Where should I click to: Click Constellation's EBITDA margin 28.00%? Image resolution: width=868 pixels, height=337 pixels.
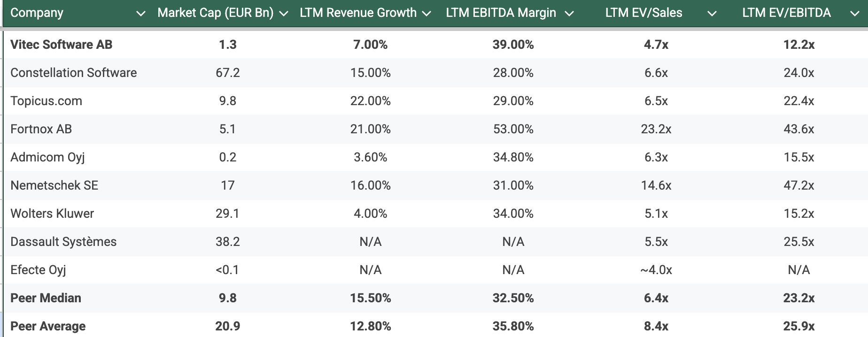[x=513, y=73]
